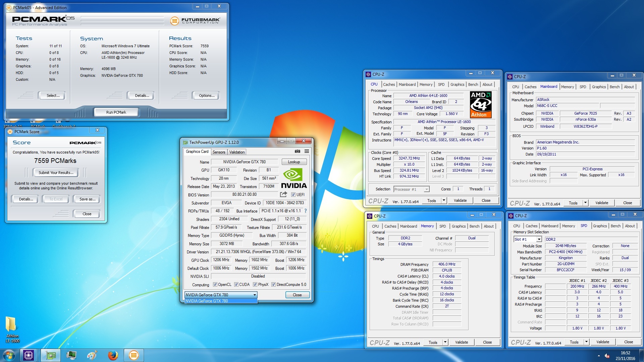Click the GPU-Z Name field value
Image resolution: width=644 pixels, height=362 pixels.
coord(245,162)
